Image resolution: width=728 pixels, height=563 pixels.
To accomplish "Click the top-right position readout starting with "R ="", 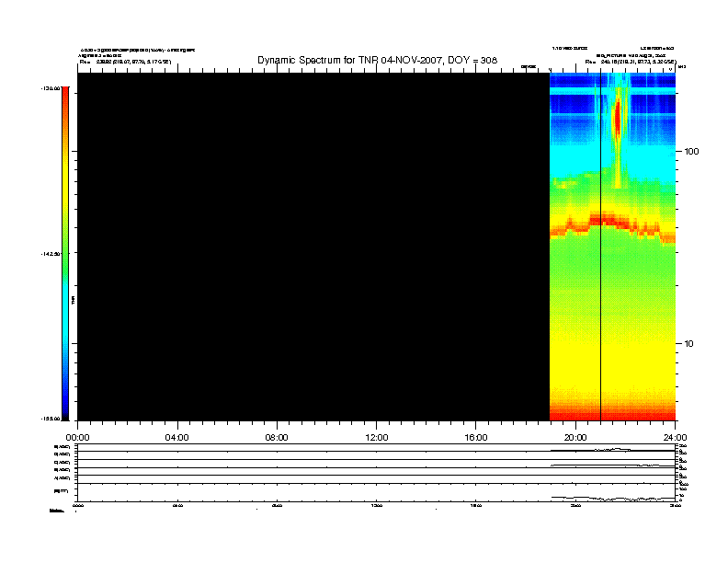I will click(x=631, y=62).
